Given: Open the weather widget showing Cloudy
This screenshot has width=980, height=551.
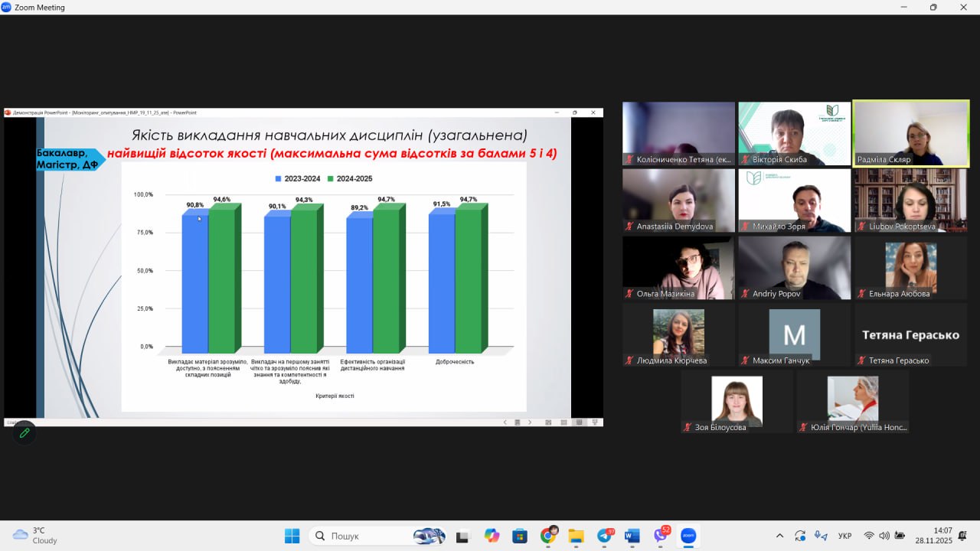Looking at the screenshot, I should pos(35,536).
